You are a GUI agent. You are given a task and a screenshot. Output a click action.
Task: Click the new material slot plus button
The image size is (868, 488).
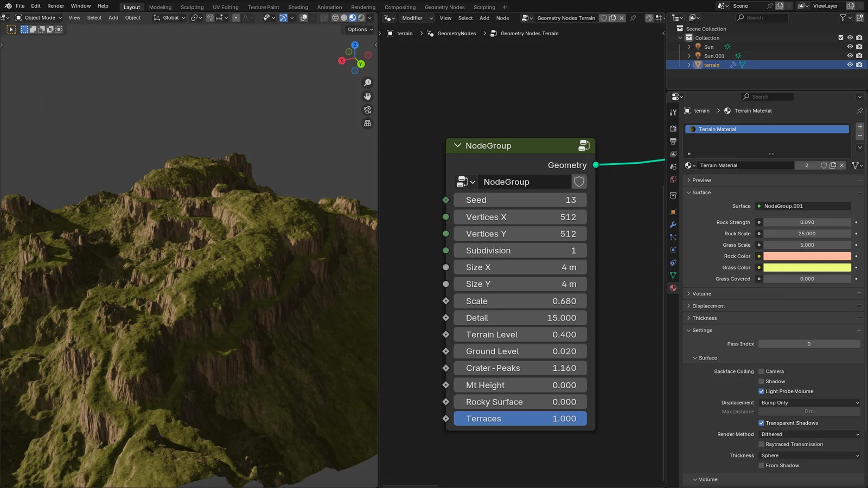click(859, 127)
